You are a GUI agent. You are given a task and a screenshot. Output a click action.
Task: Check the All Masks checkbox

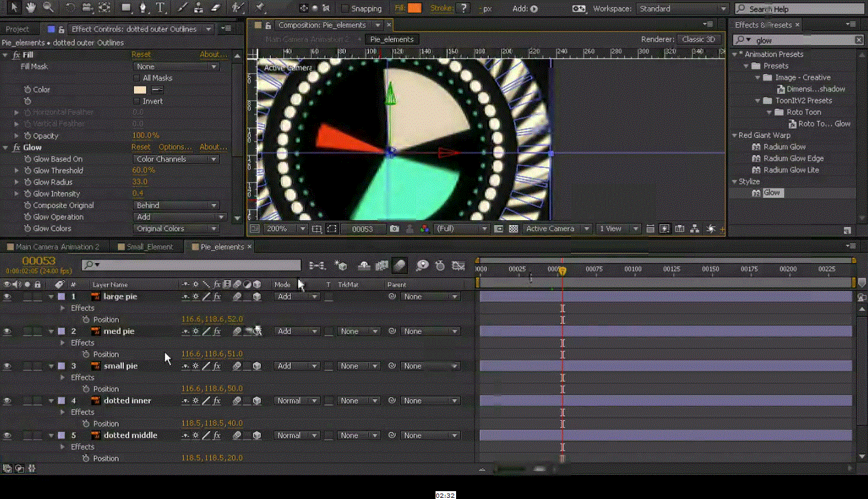coord(137,78)
